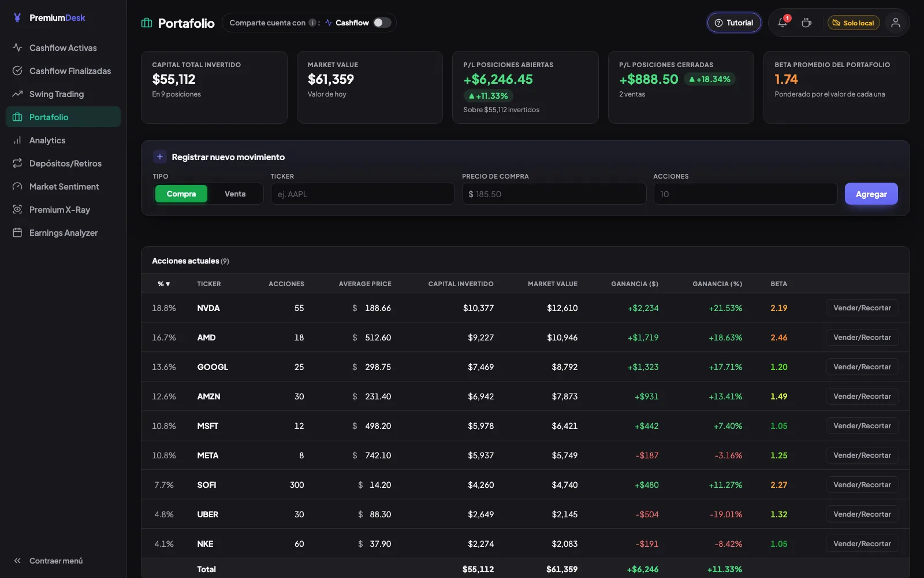
Task: Click Vender/Recortar for AMZN
Action: click(x=862, y=396)
